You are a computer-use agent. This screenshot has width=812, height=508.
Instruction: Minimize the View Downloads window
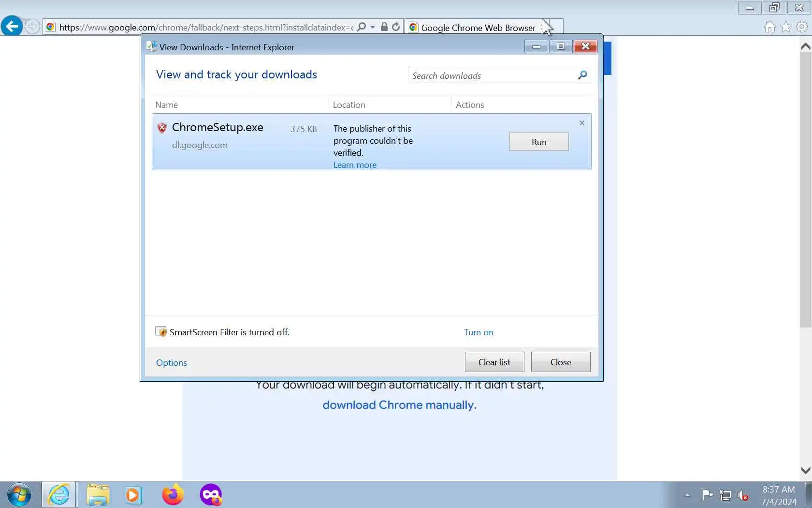pos(536,46)
